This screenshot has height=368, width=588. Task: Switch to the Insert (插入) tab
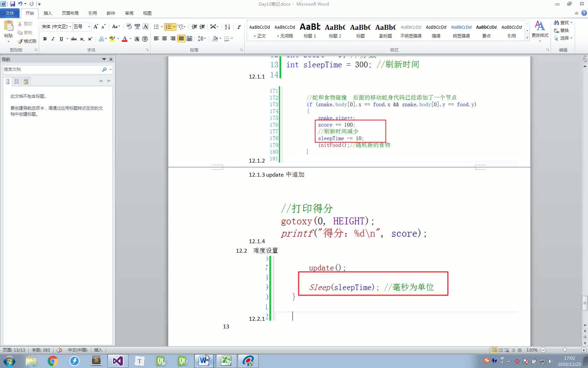48,13
